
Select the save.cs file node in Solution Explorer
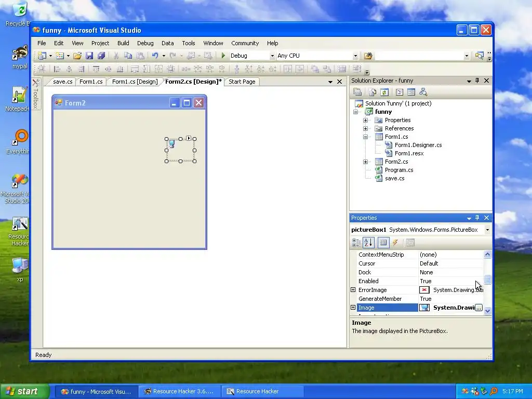(x=394, y=179)
